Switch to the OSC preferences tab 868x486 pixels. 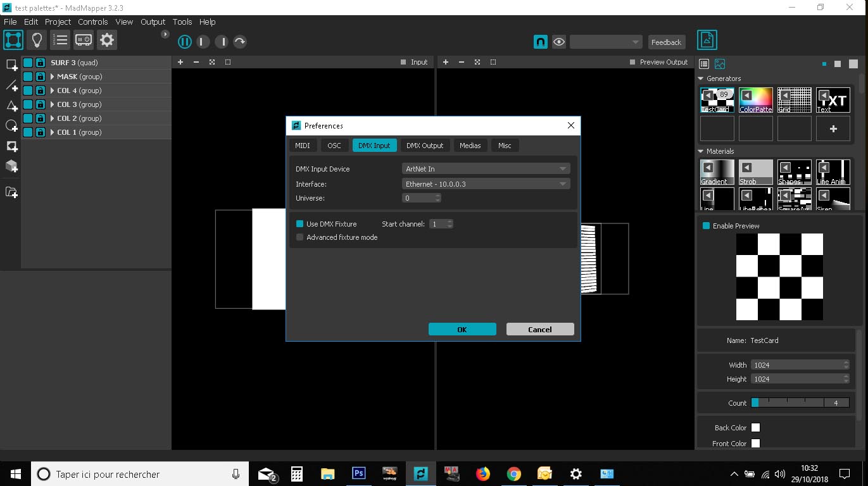(334, 146)
